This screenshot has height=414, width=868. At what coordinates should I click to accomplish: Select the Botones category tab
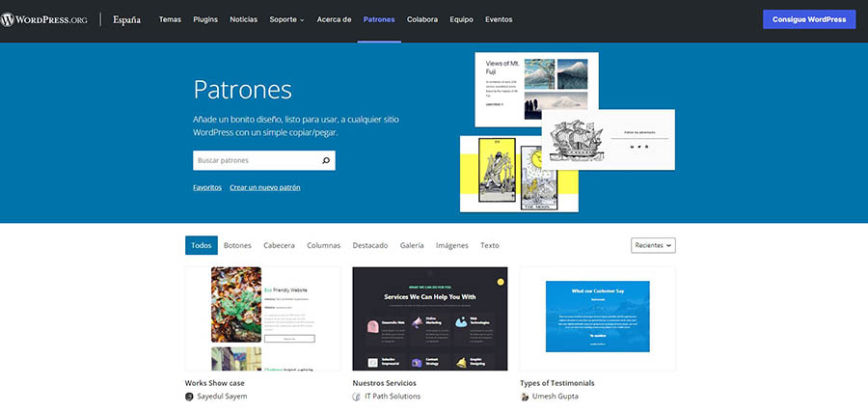(237, 245)
